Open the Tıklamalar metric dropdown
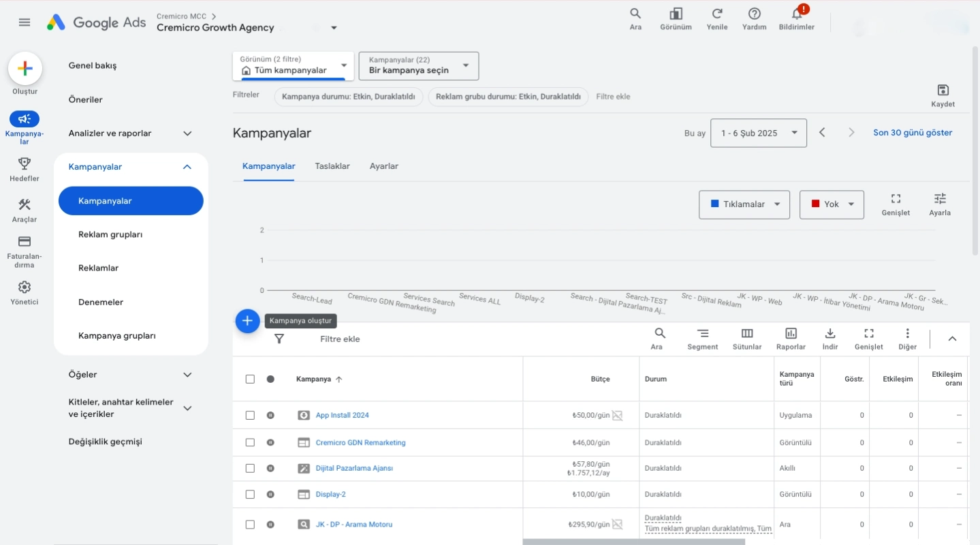980x545 pixels. click(744, 204)
